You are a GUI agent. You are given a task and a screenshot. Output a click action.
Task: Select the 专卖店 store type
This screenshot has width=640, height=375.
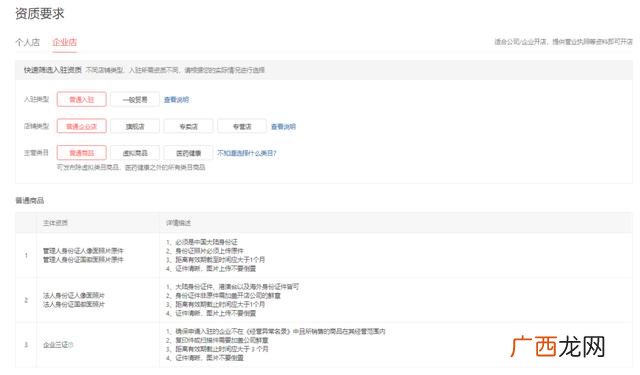pos(189,126)
